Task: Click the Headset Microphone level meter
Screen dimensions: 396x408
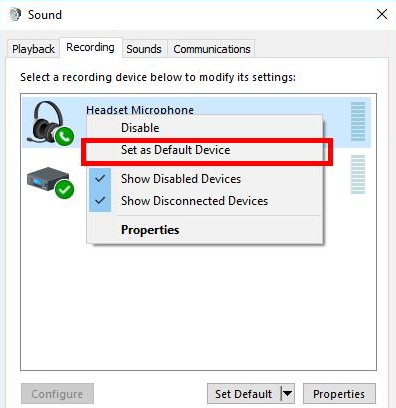Action: coord(358,122)
